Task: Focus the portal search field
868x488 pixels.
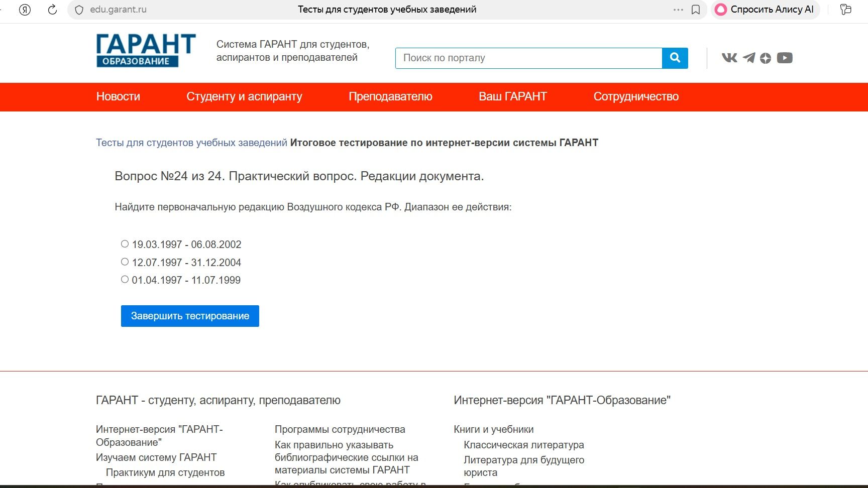Action: [528, 58]
